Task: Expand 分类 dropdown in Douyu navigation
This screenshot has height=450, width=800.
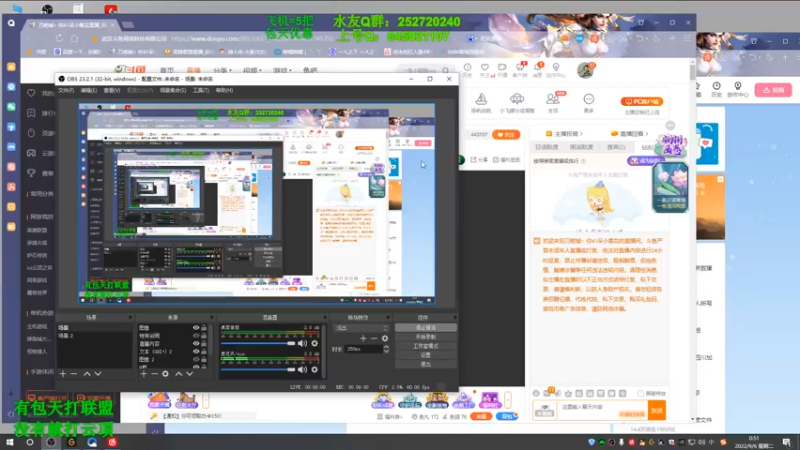Action: (x=222, y=70)
